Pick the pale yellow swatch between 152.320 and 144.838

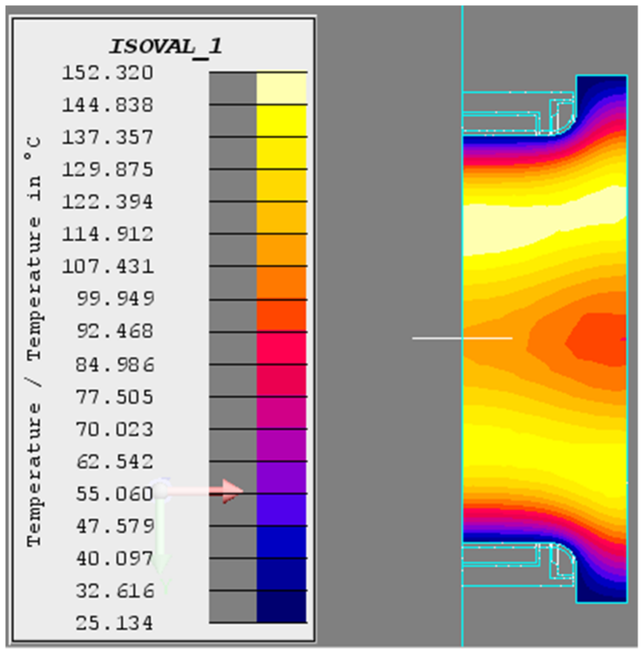[282, 88]
